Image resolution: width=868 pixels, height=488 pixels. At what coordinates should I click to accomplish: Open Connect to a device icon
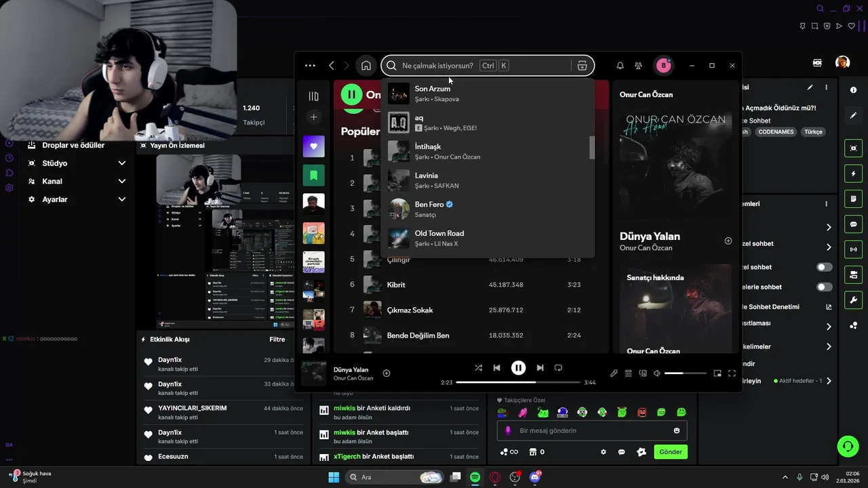tap(643, 373)
